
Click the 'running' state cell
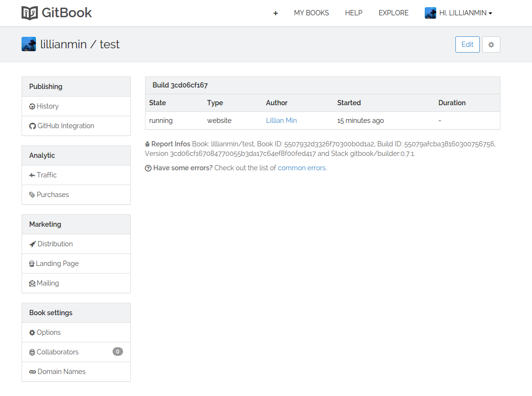(x=161, y=121)
